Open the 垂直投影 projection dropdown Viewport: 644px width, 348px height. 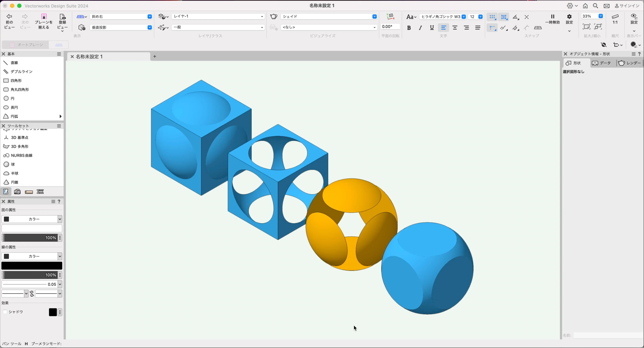[x=121, y=28]
